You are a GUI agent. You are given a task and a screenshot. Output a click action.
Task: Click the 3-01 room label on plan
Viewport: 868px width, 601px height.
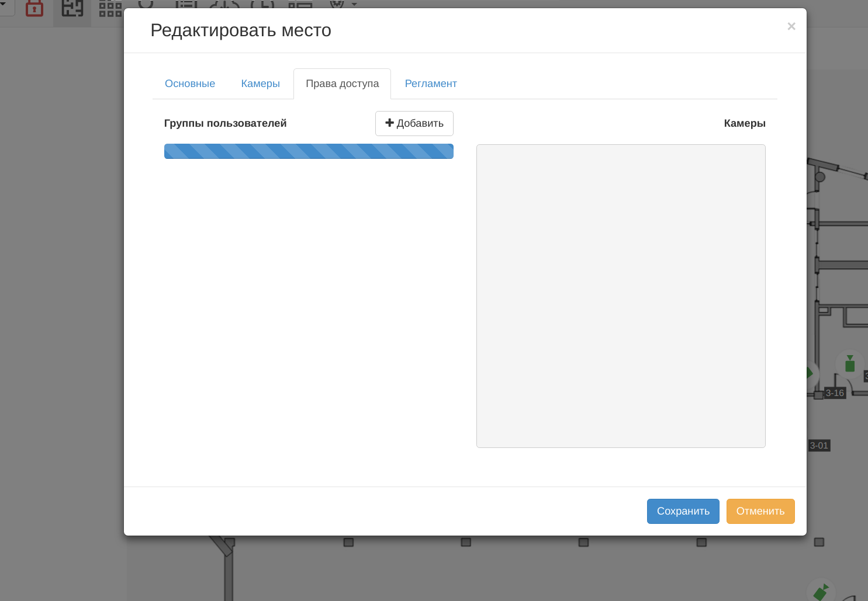819,446
